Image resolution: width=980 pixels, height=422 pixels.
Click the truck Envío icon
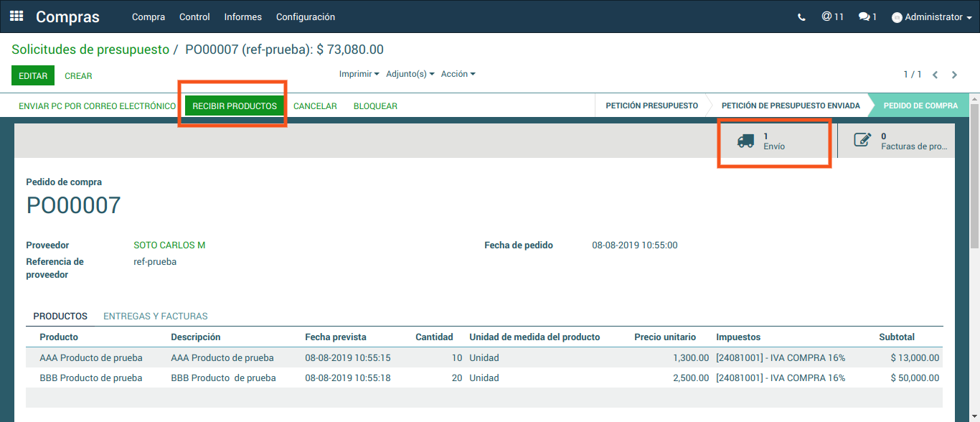coord(746,141)
